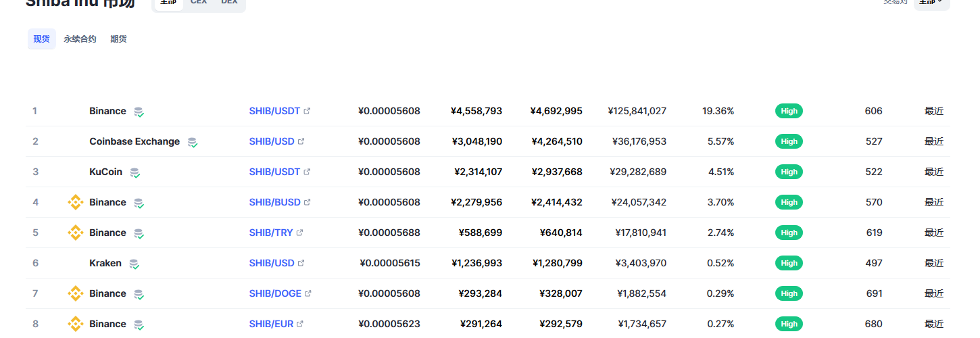This screenshot has width=980, height=338.
Task: Open the Coinbase Exchange link
Action: [x=134, y=141]
